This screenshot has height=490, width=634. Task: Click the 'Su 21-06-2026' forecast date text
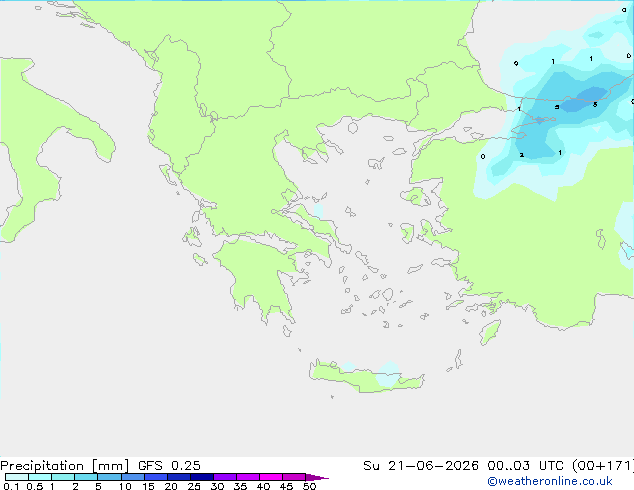[421, 466]
